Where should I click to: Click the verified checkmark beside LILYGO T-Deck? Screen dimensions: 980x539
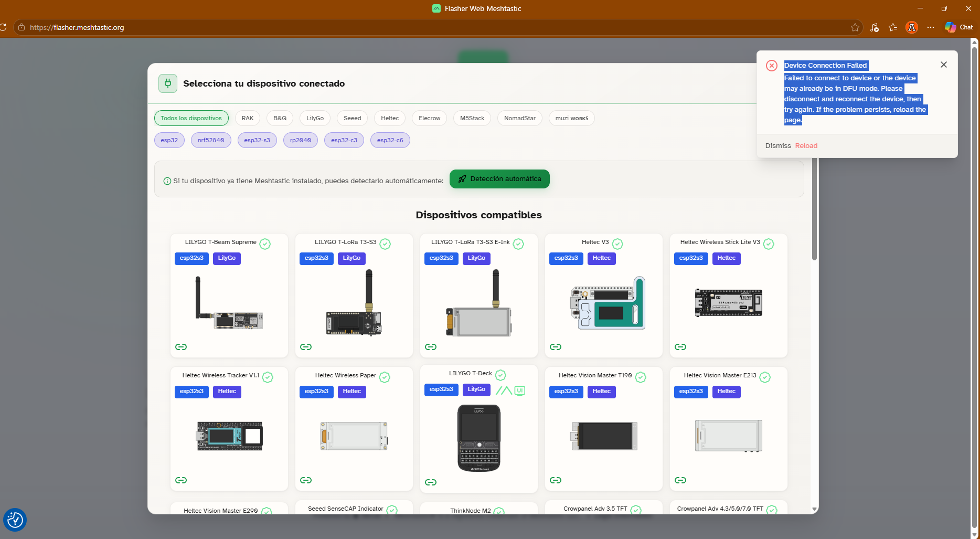click(x=500, y=375)
